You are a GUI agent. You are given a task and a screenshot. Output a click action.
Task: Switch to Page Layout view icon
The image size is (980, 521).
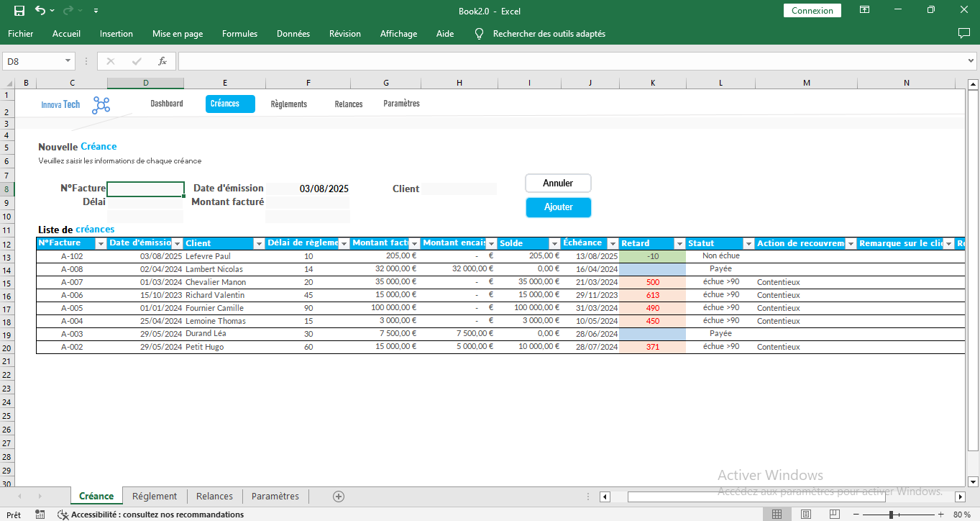806,515
